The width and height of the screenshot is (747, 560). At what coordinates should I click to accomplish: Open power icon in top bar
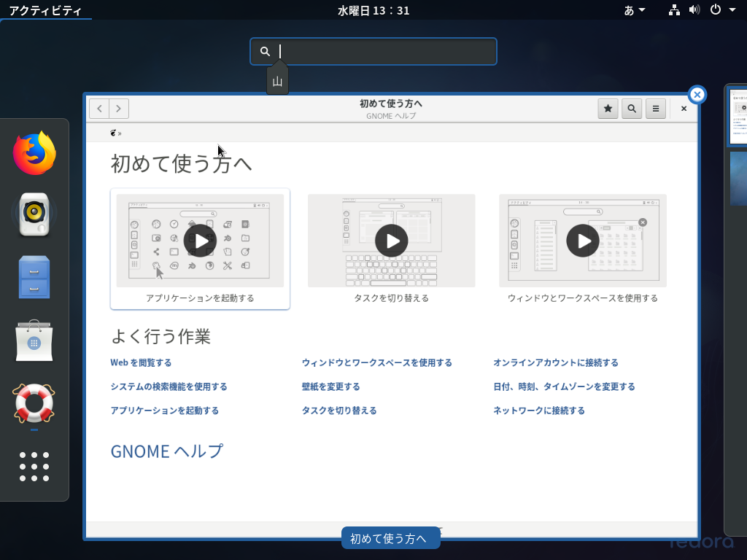(716, 10)
